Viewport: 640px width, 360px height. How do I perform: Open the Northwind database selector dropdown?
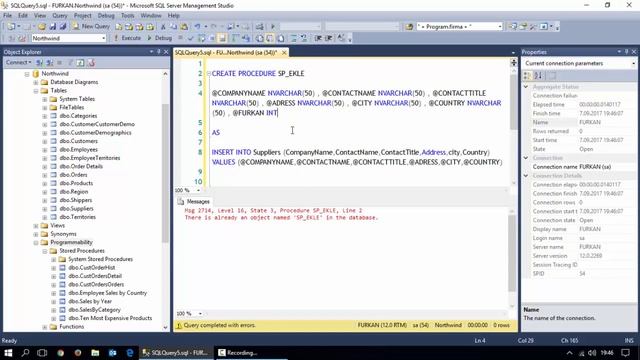pos(103,38)
